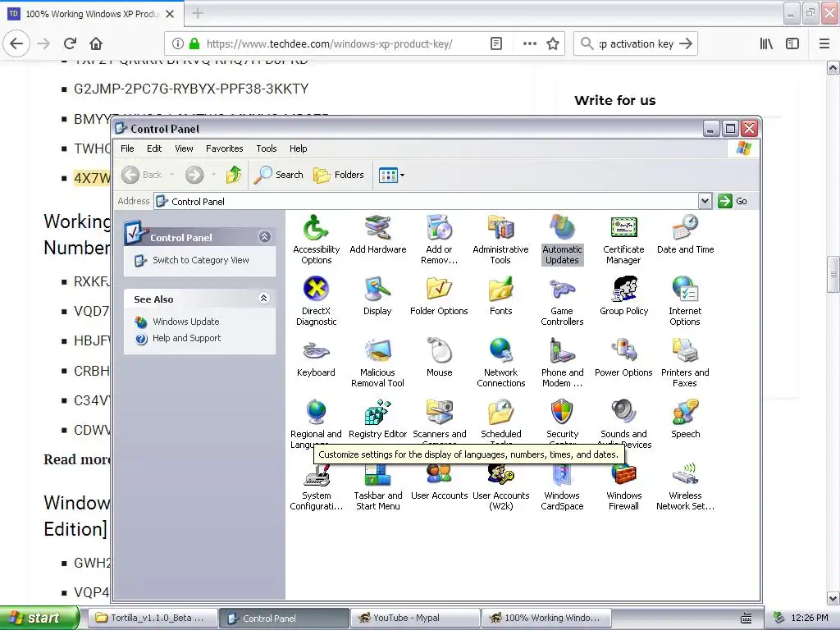Go to Firefox home page
This screenshot has height=630, width=840.
tap(96, 43)
